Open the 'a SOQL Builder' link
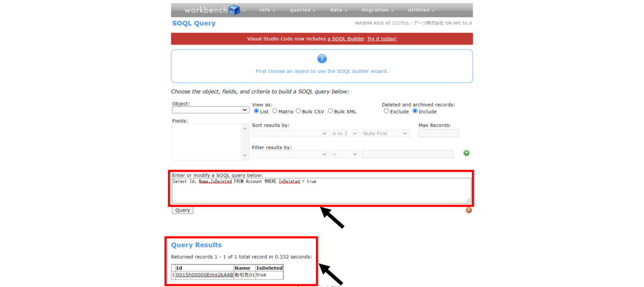 pos(346,39)
